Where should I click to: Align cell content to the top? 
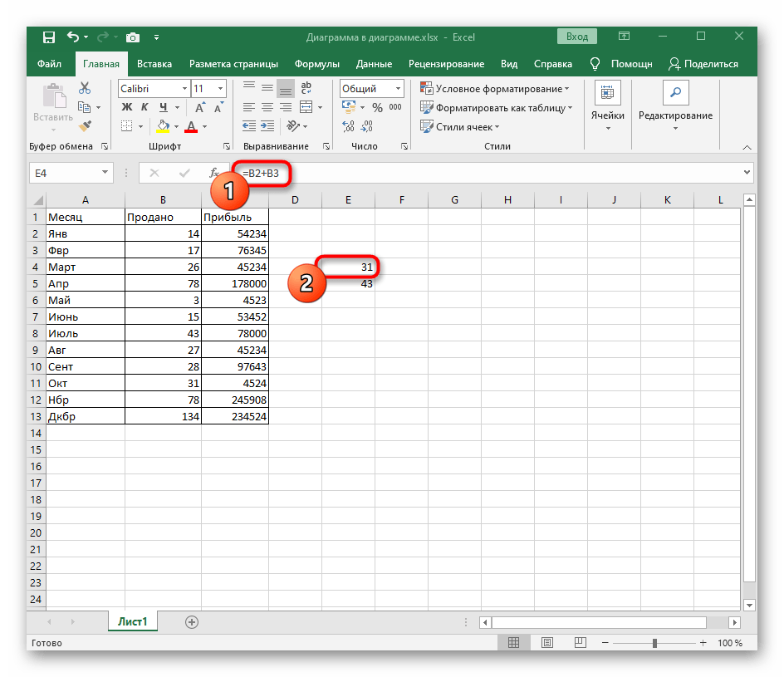click(x=249, y=88)
